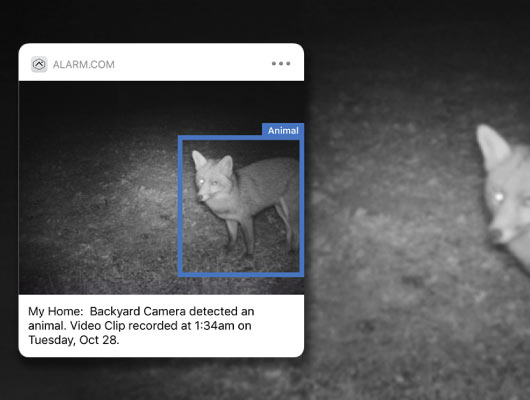
Task: Click the "Animal" detection label
Action: click(x=283, y=130)
